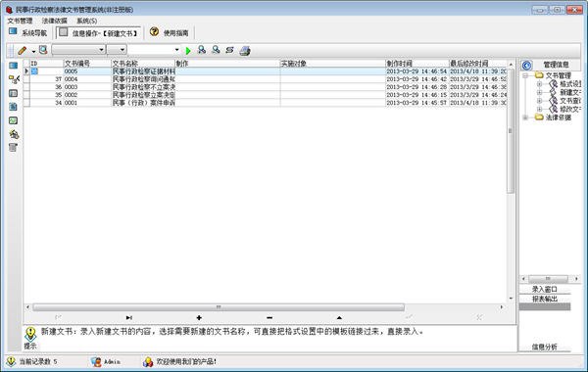Click the second find-person icon in toolbar
This screenshot has height=372, width=588.
[216, 50]
